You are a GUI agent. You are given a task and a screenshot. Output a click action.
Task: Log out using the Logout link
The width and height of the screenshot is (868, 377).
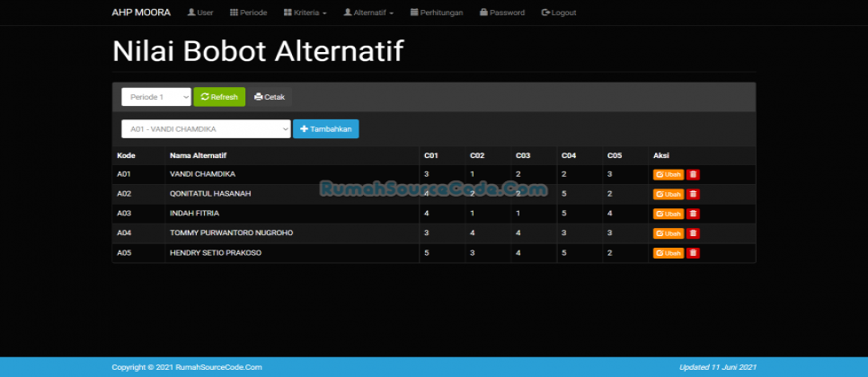(559, 13)
